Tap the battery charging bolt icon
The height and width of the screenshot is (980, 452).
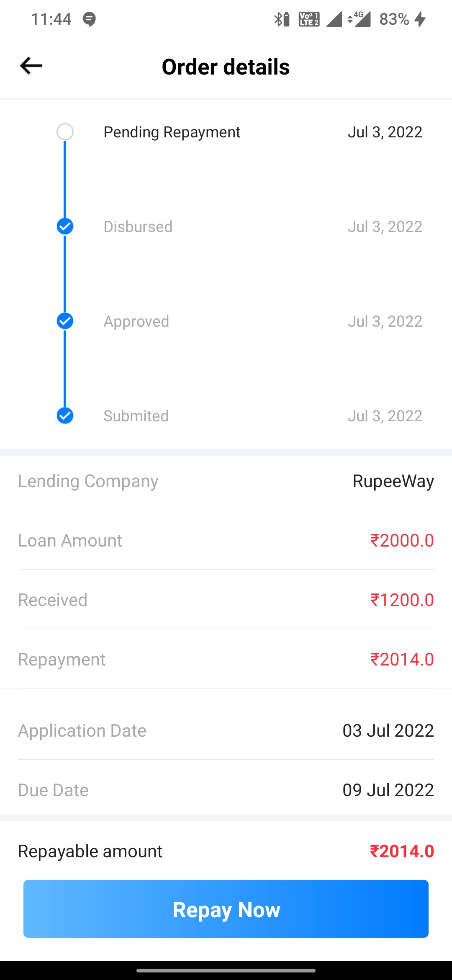tap(420, 19)
